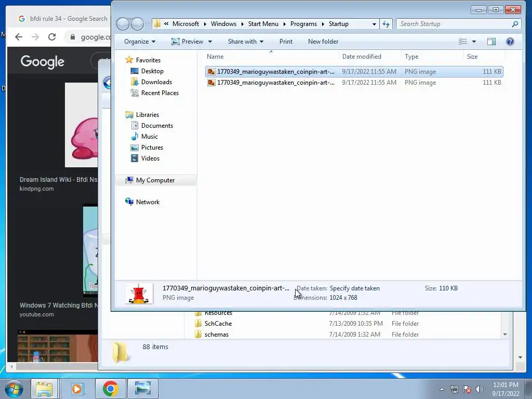Open the Documents library

coord(157,126)
